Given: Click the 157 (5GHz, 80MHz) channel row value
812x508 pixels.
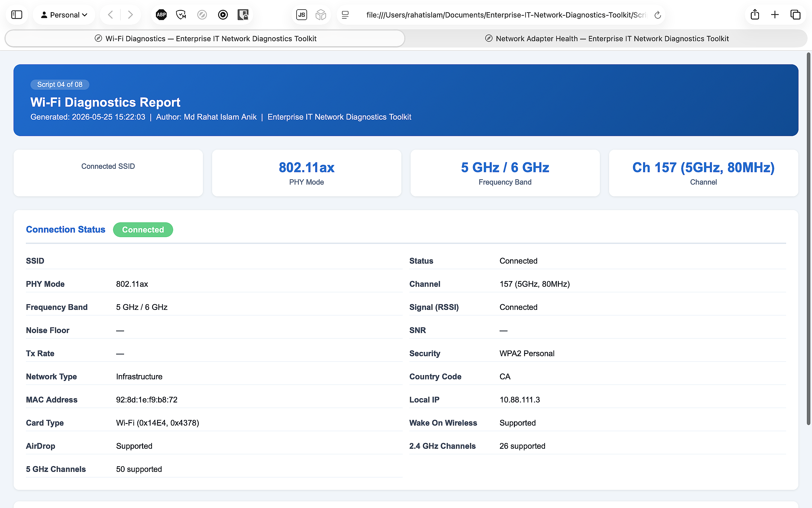Looking at the screenshot, I should coord(535,284).
